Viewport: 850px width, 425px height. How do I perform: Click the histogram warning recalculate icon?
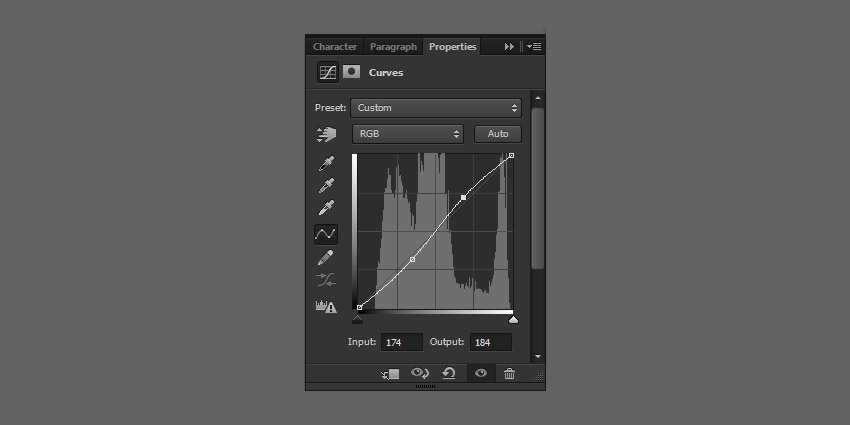click(326, 306)
